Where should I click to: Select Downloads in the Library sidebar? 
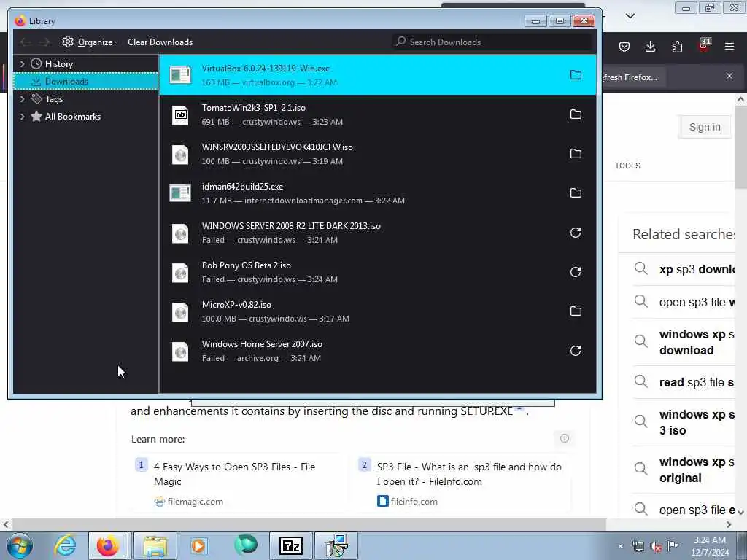click(x=86, y=82)
